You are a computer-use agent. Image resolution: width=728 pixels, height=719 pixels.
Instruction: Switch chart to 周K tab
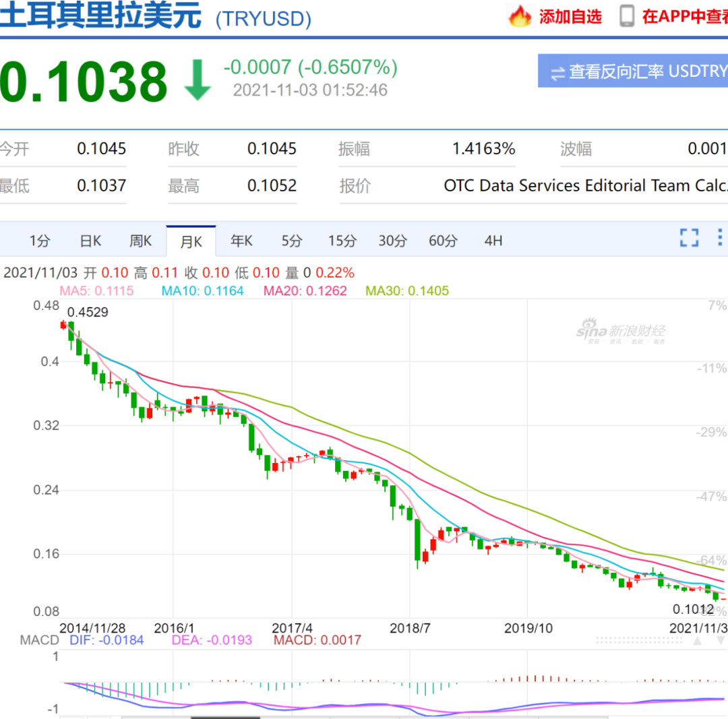point(140,241)
